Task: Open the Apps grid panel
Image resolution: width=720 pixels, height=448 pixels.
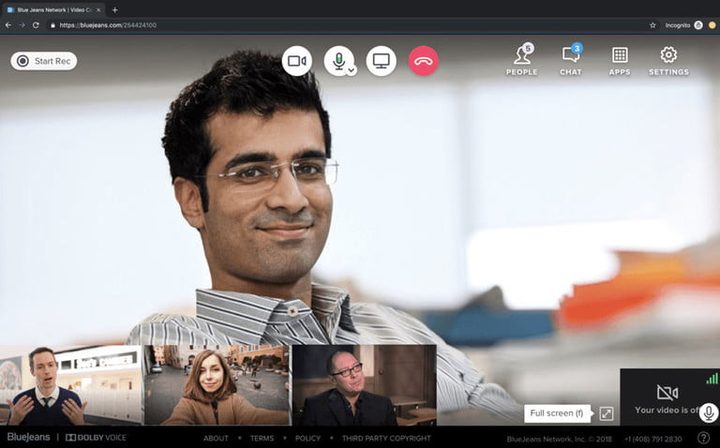Action: click(x=619, y=60)
